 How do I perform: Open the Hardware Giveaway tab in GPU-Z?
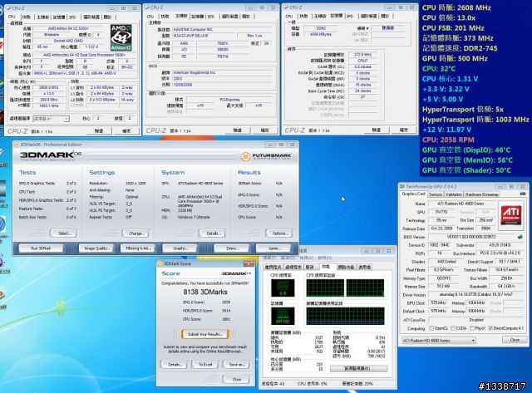[481, 194]
